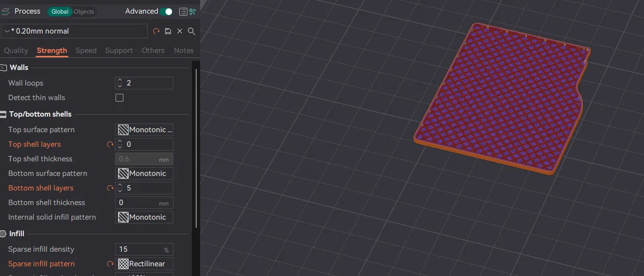The image size is (644, 276).
Task: Open Internal solid infill pattern dropdown
Action: click(x=144, y=217)
